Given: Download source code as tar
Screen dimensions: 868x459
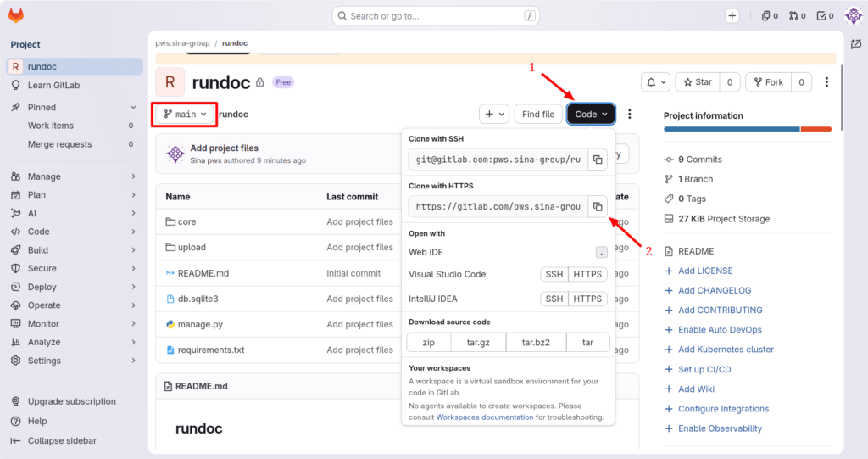Looking at the screenshot, I should 588,343.
